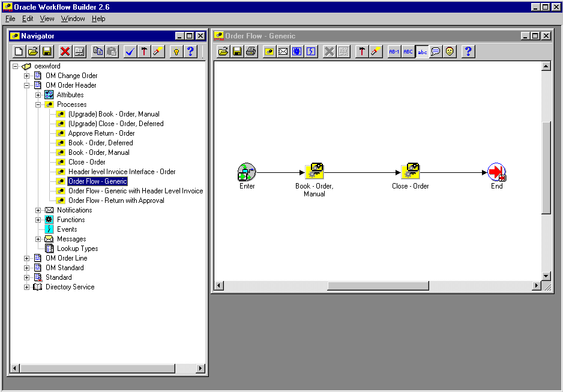Select Header level Invoice Interface - Order
Viewport: 563px width, 392px height.
point(122,172)
